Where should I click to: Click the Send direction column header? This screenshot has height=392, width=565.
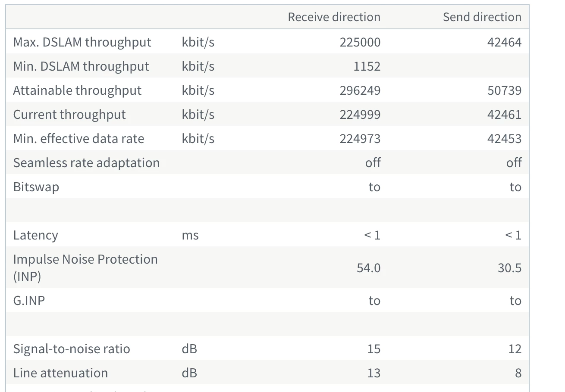coord(482,17)
